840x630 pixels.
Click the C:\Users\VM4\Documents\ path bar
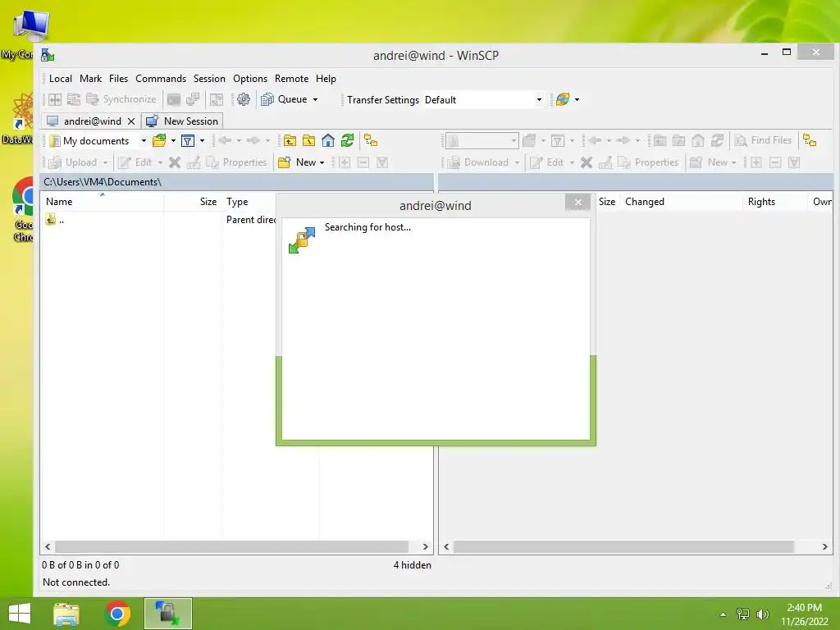tap(236, 182)
